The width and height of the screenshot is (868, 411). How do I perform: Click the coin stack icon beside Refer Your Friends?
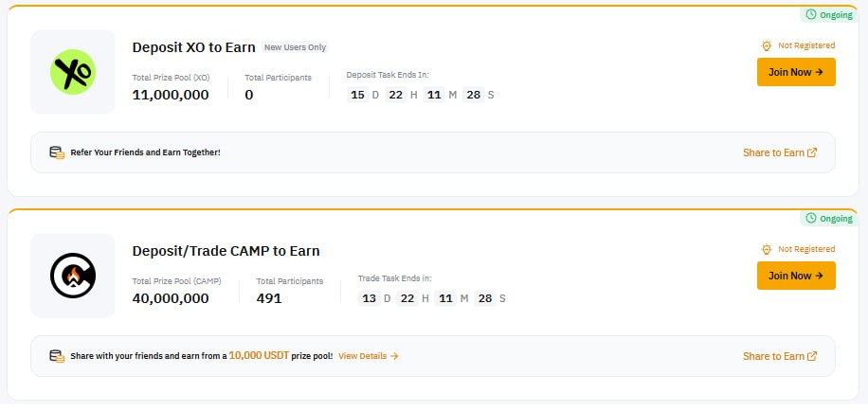(x=57, y=152)
